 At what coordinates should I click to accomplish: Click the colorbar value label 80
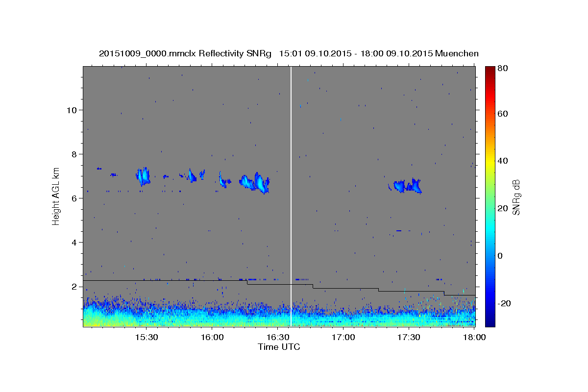coord(504,69)
